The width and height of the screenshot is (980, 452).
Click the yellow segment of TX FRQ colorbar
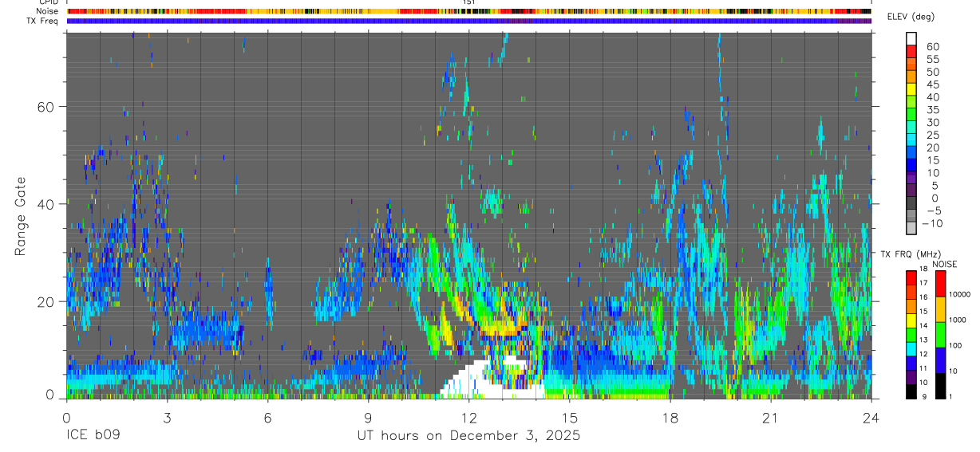(911, 320)
